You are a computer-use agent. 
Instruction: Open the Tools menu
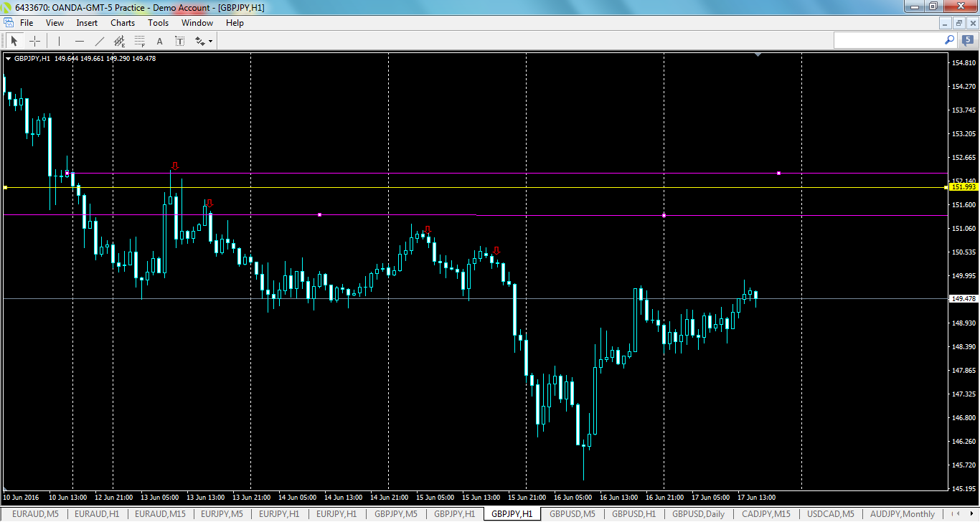pos(158,22)
